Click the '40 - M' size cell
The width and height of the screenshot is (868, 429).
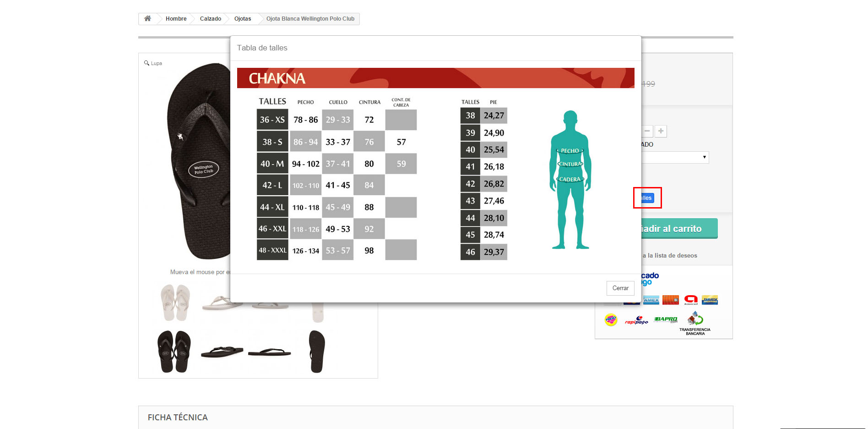coord(272,164)
